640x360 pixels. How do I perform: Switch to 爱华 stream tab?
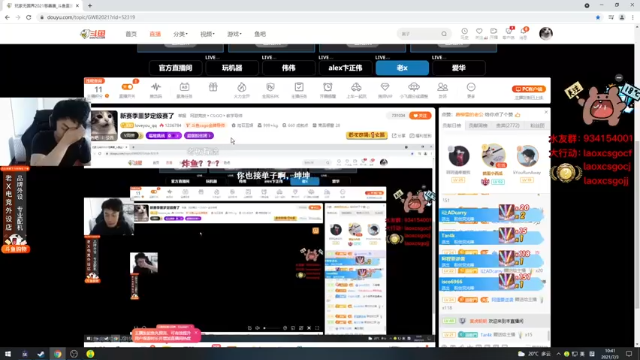point(459,68)
